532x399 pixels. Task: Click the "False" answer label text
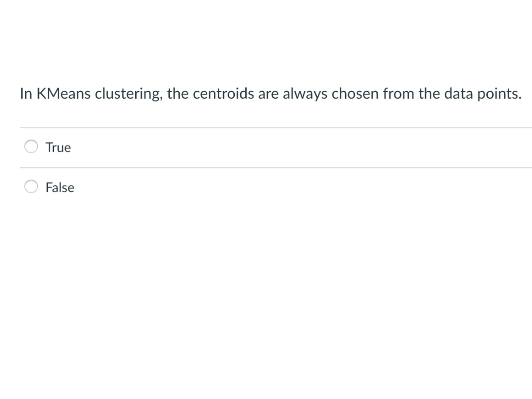click(60, 188)
